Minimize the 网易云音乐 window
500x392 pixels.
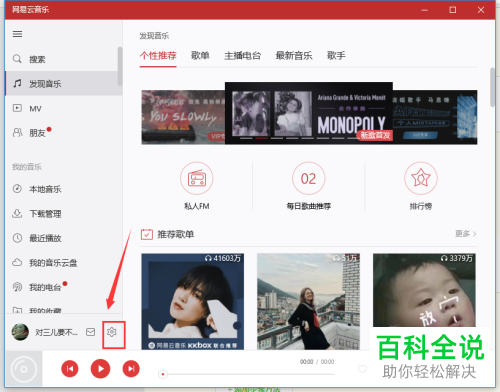click(x=424, y=10)
